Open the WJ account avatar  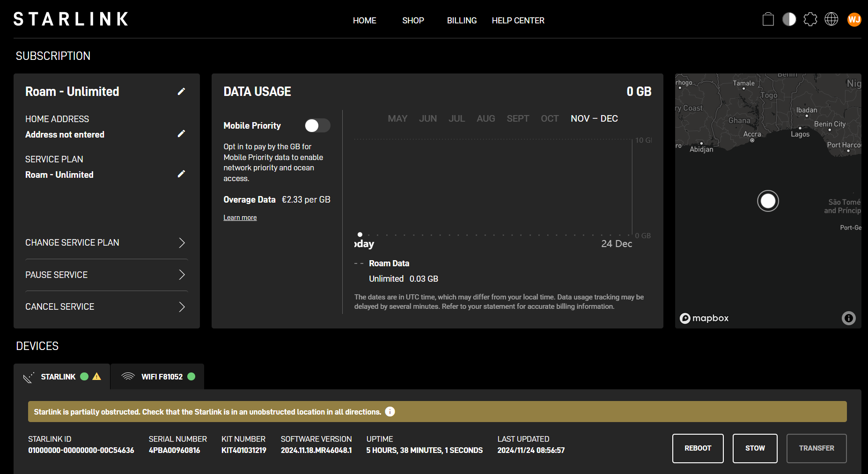[x=854, y=19]
